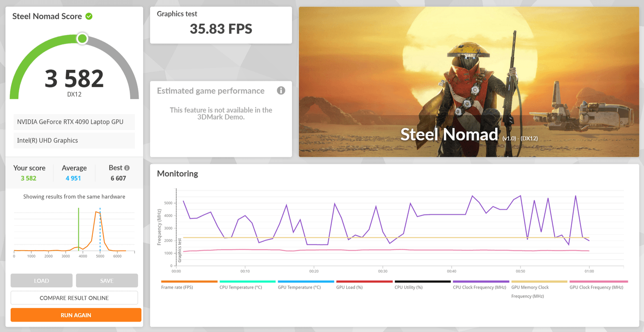This screenshot has height=332, width=644.
Task: Select the NVIDIA GeForce RTX 4090 Laptop GPU row
Action: click(74, 122)
